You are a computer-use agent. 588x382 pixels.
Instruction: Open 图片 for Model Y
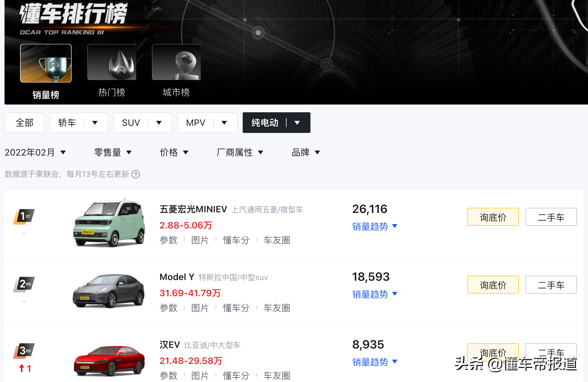[200, 308]
